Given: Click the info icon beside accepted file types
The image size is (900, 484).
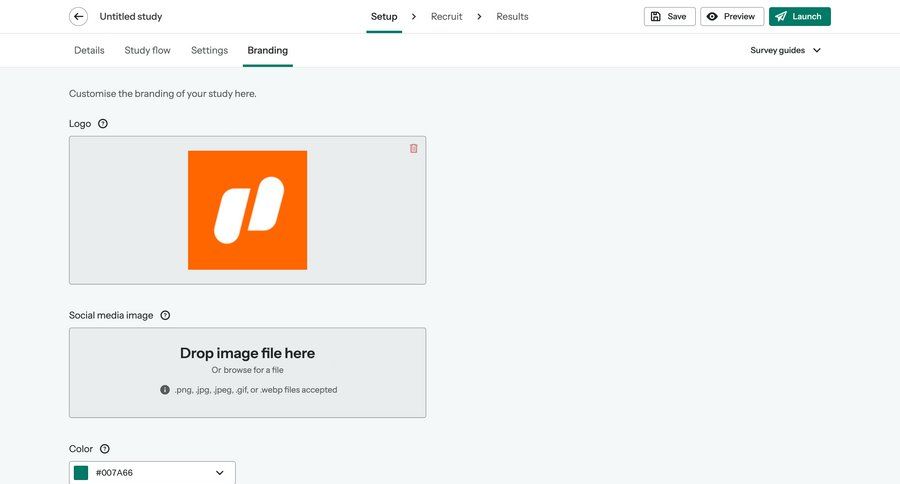Looking at the screenshot, I should (165, 390).
